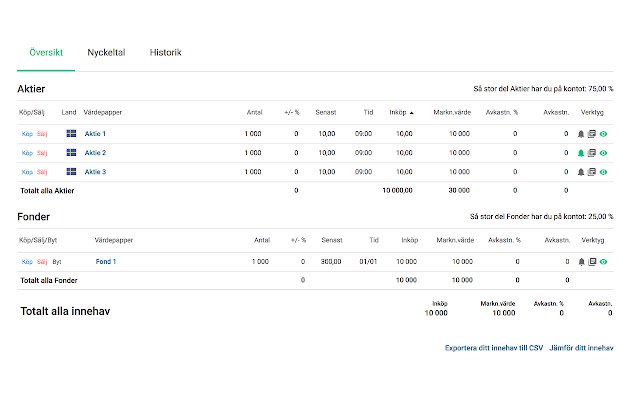Open the bell alert icon for Aktie 1
Screen dimensions: 640x400
(x=581, y=134)
